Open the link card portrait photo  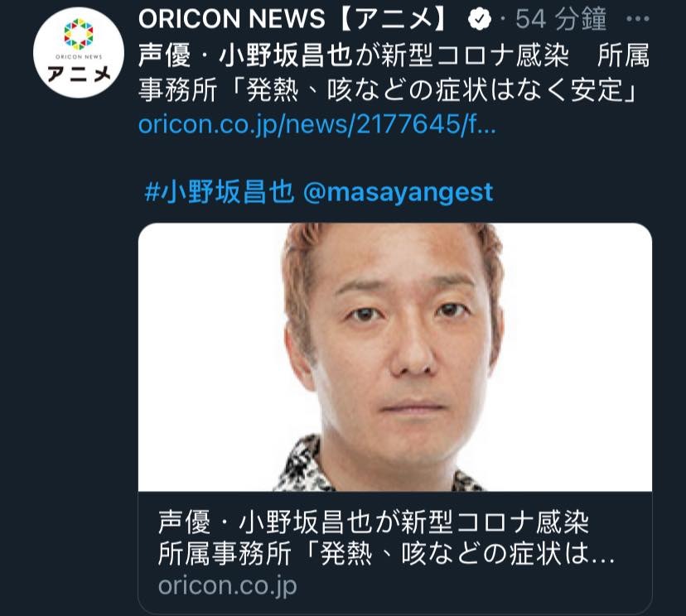point(395,357)
